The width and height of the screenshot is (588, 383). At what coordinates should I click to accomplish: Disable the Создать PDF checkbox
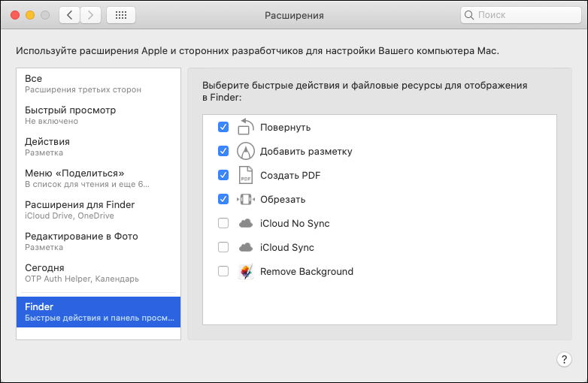[223, 175]
